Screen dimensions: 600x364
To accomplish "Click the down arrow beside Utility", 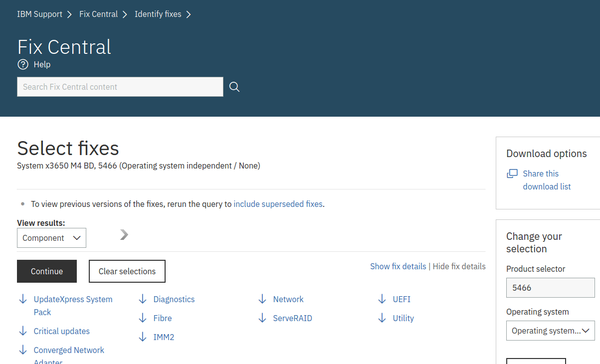I will click(382, 318).
